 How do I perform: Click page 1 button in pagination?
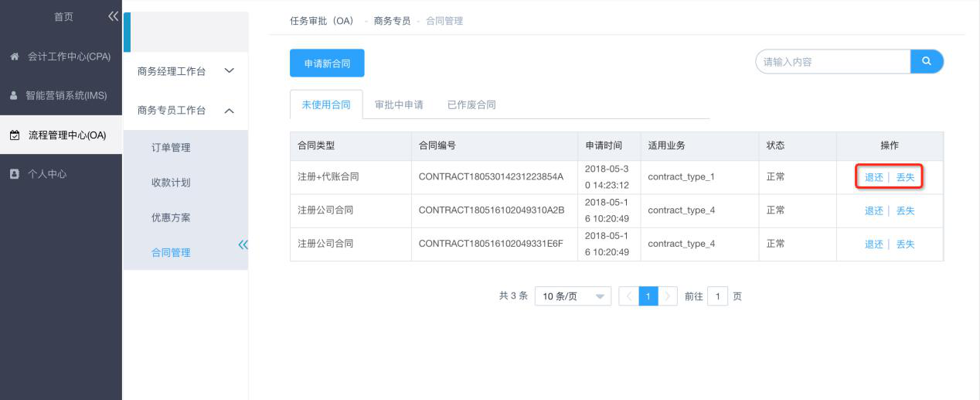coord(648,296)
